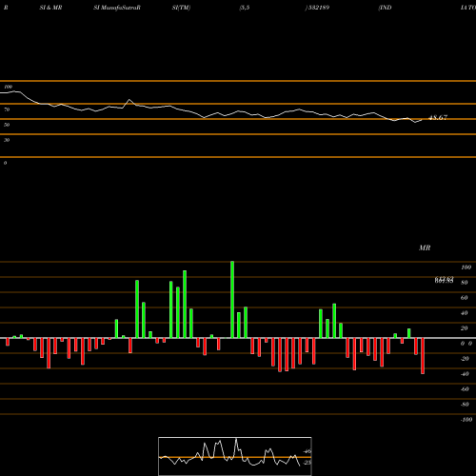Click the MR axis label -40
Viewport: 476px width, 476px height.
click(x=465, y=374)
